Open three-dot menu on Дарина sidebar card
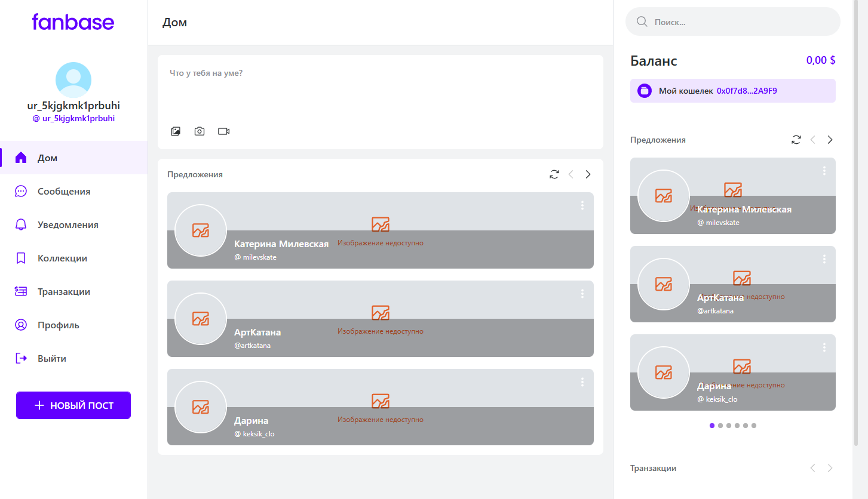Screen dimensions: 868x499 824,347
